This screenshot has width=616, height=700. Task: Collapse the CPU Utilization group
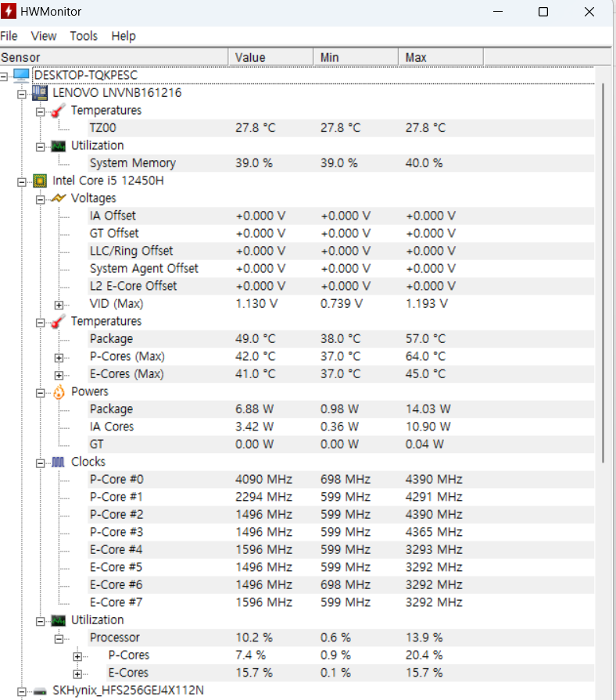(x=40, y=621)
